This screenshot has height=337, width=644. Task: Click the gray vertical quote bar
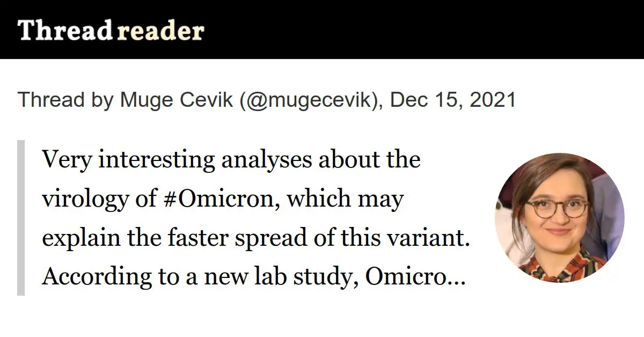[21, 218]
